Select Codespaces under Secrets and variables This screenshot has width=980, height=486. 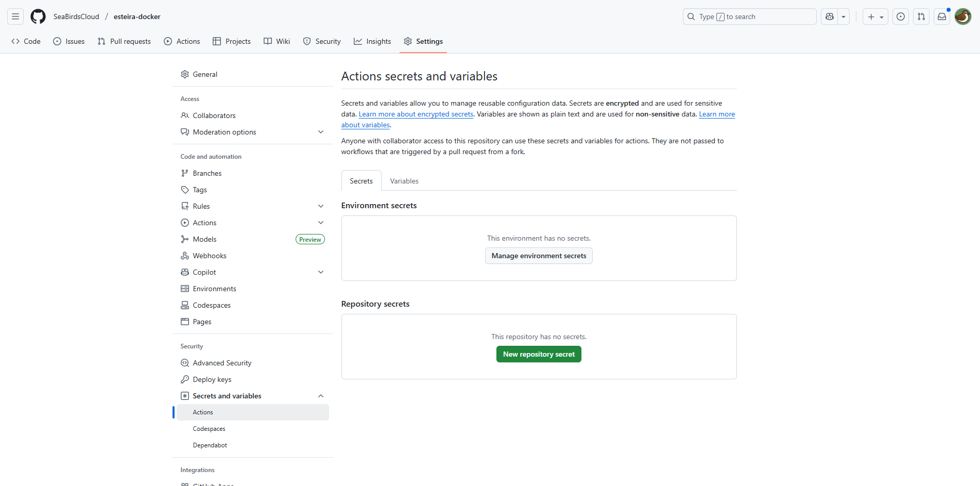(x=252, y=429)
